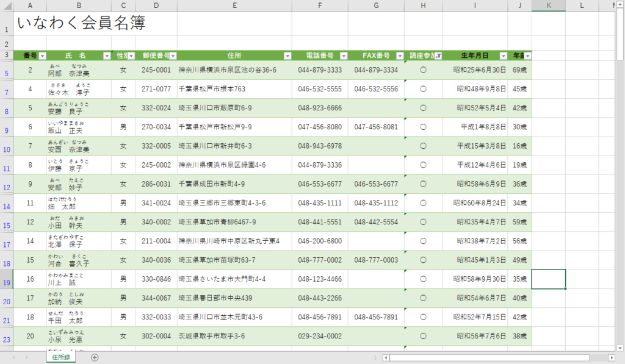Open the 番号 column filter dropdown
This screenshot has width=625, height=364.
coord(43,55)
